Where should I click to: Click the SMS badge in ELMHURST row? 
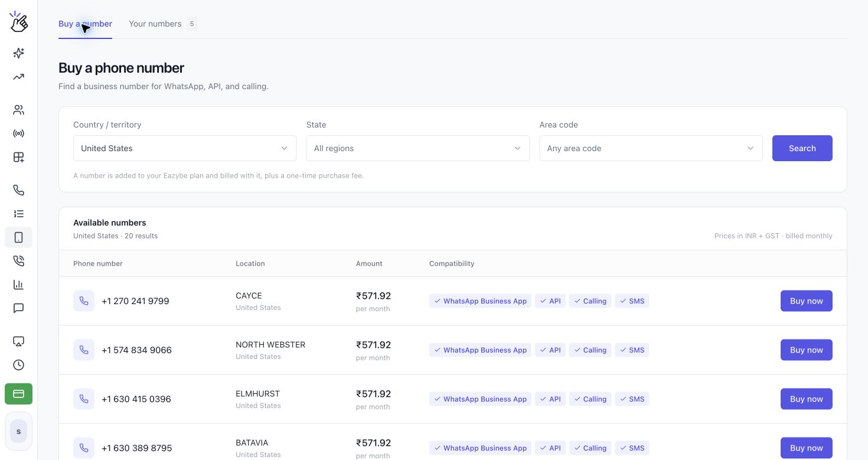tap(632, 399)
